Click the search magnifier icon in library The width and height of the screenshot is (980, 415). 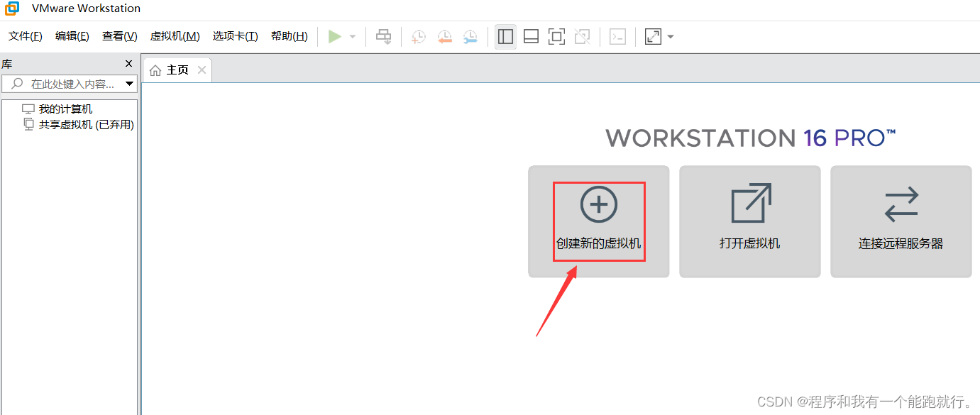pyautogui.click(x=18, y=84)
